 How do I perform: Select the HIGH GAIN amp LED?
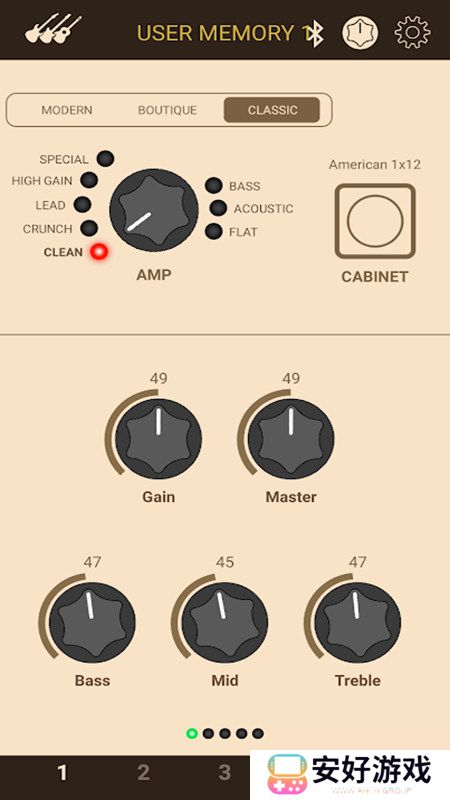click(89, 180)
